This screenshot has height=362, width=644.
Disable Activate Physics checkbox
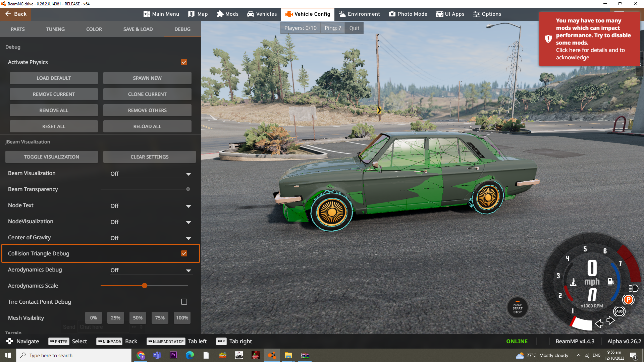coord(184,62)
